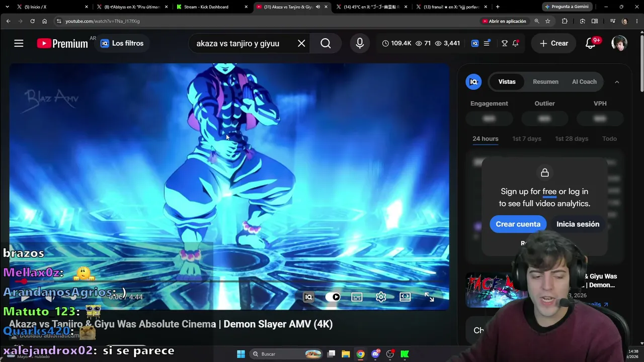Select the 1st 28 days tab
Viewport: 644px width, 362px height.
click(x=572, y=139)
